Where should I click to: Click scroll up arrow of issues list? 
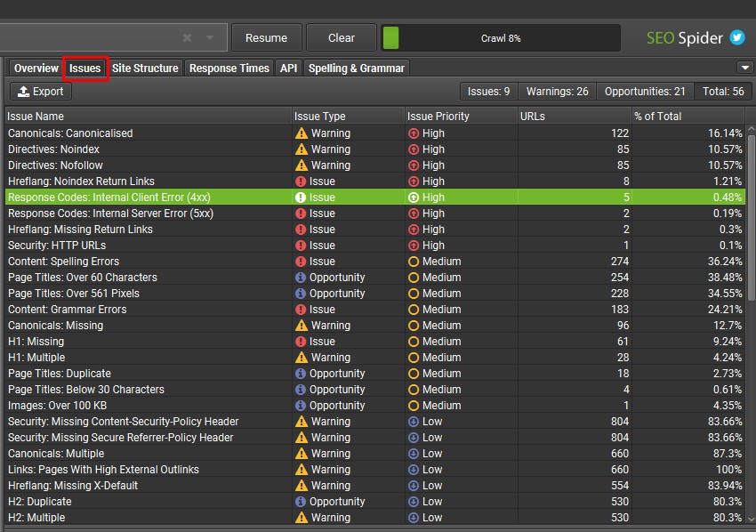click(x=752, y=129)
